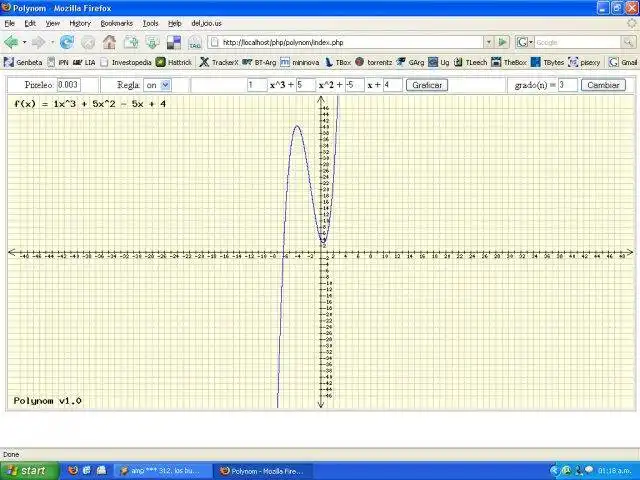Open the pisexy bookmark

tap(584, 62)
